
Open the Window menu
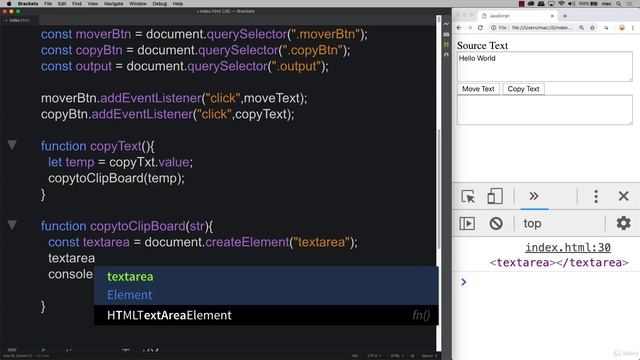[138, 4]
